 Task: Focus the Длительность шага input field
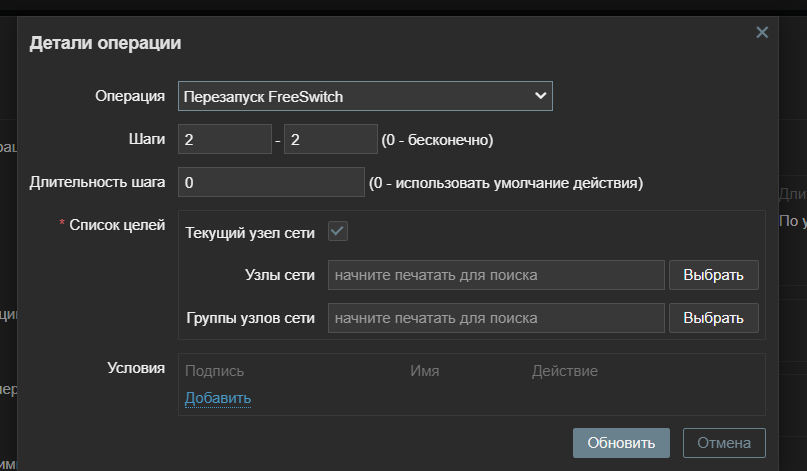pyautogui.click(x=271, y=183)
